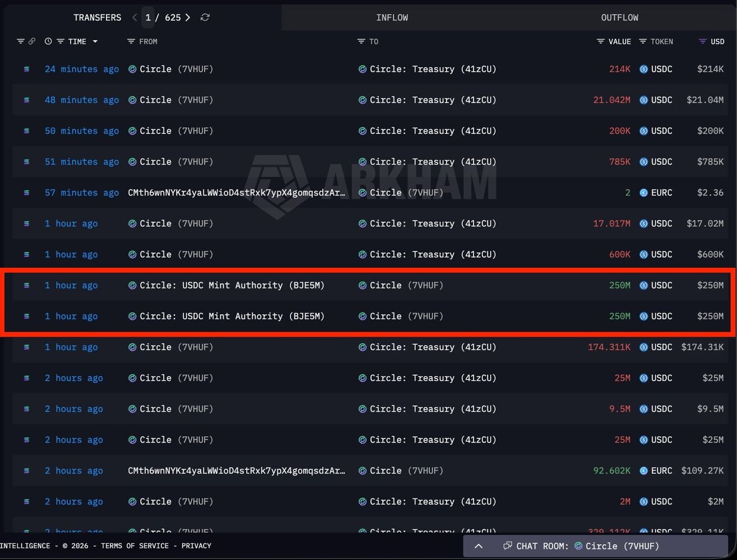
Task: Select the TRANSFERS tab
Action: click(97, 17)
